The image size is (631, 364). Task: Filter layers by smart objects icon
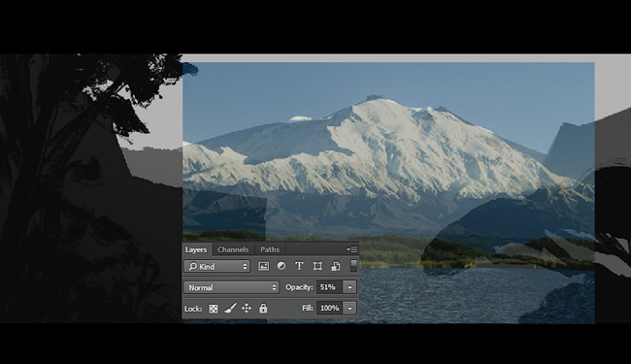(x=336, y=266)
